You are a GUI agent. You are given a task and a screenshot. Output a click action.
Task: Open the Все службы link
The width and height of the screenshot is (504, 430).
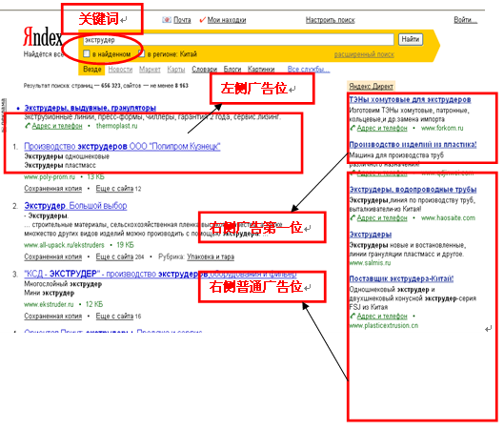click(x=309, y=70)
